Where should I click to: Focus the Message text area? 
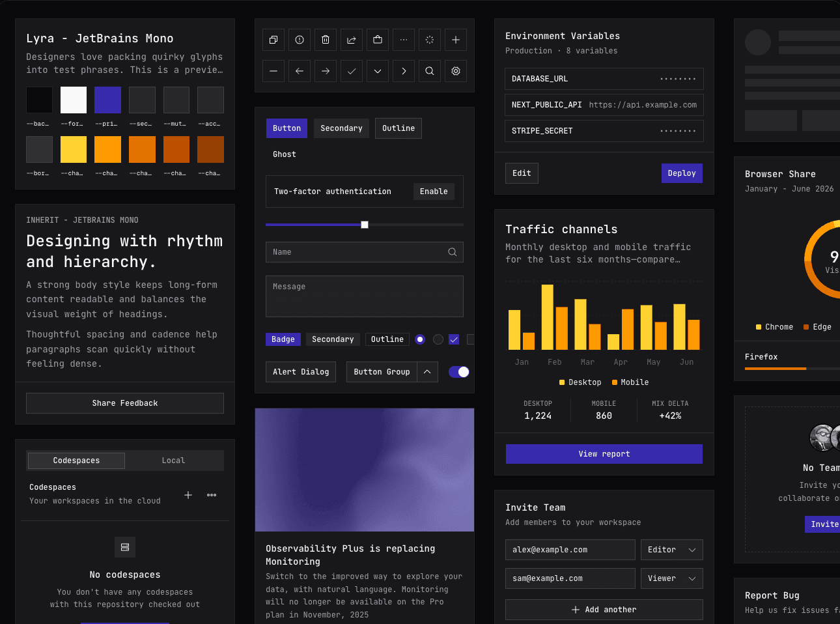(x=365, y=296)
